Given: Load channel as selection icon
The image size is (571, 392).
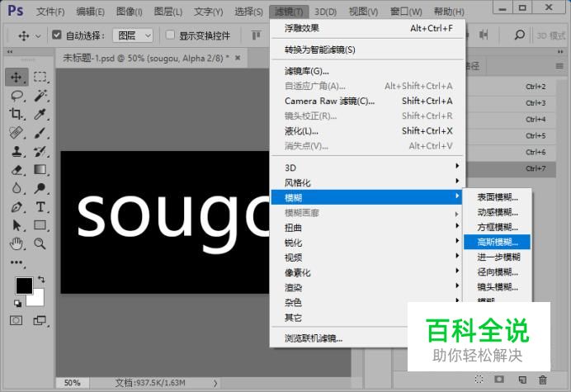Looking at the screenshot, I should (x=479, y=380).
